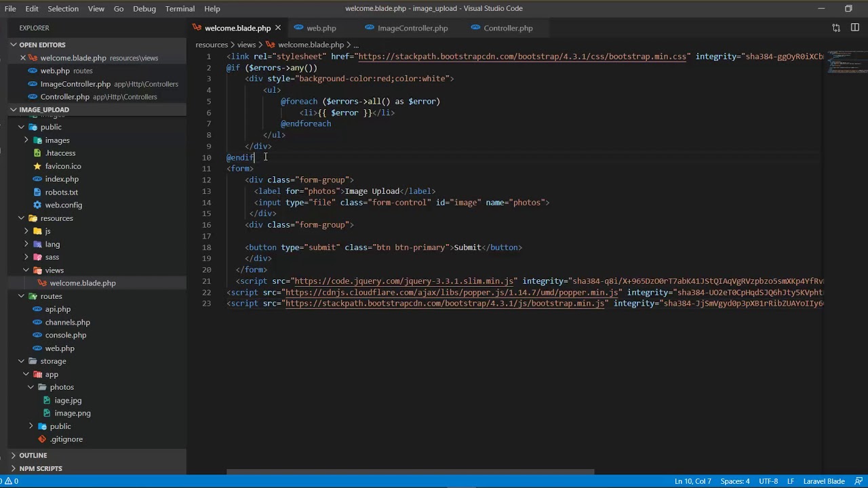The width and height of the screenshot is (868, 488).
Task: Click the horizontal scrollbar in the editor
Action: 410,472
